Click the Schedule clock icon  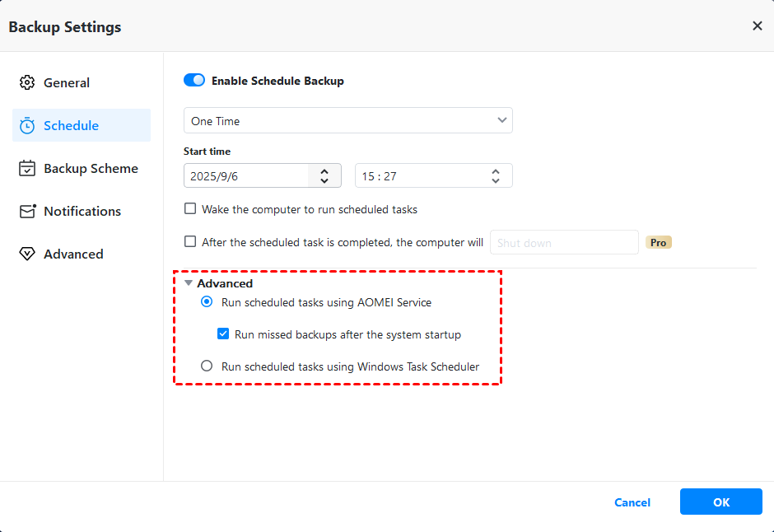pyautogui.click(x=27, y=125)
